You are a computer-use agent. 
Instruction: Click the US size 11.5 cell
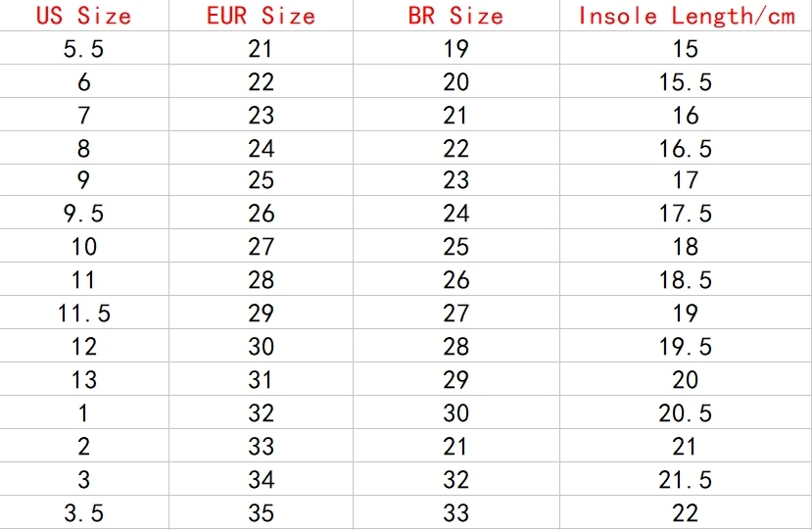[84, 313]
